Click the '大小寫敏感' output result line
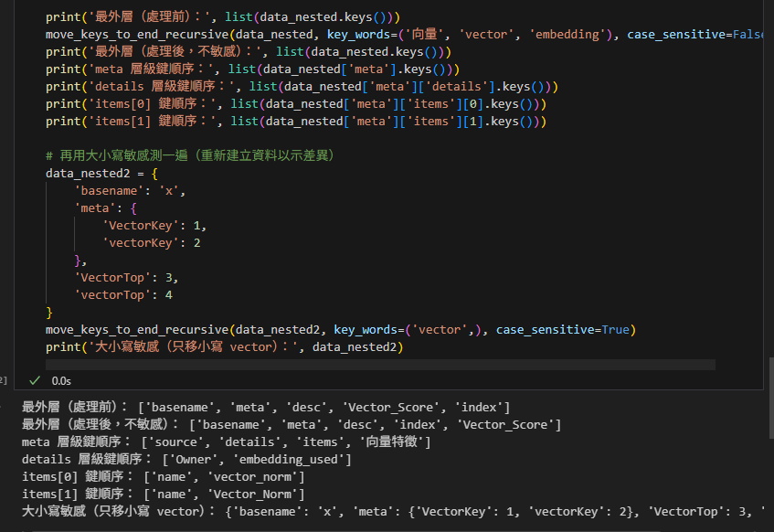774x532 pixels. (393, 511)
